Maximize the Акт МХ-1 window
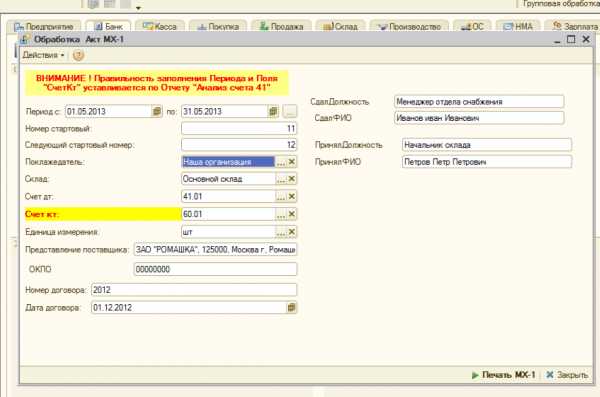This screenshot has height=397, width=600. click(x=571, y=39)
